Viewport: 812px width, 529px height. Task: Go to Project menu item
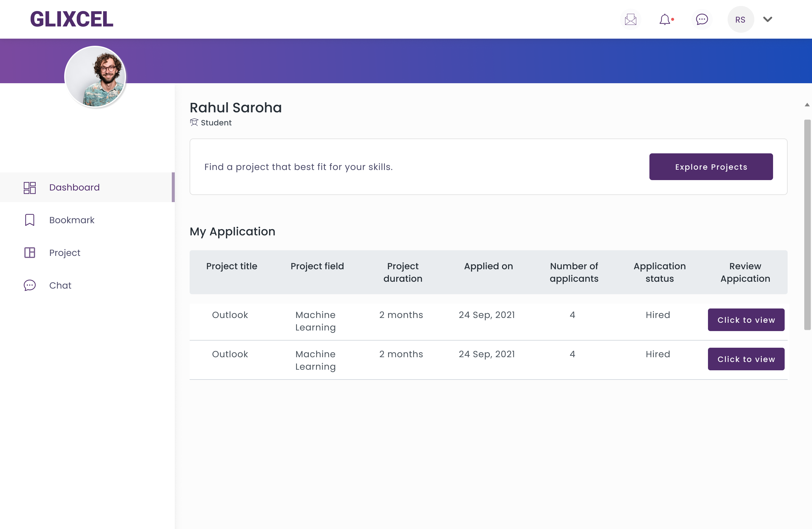[64, 253]
